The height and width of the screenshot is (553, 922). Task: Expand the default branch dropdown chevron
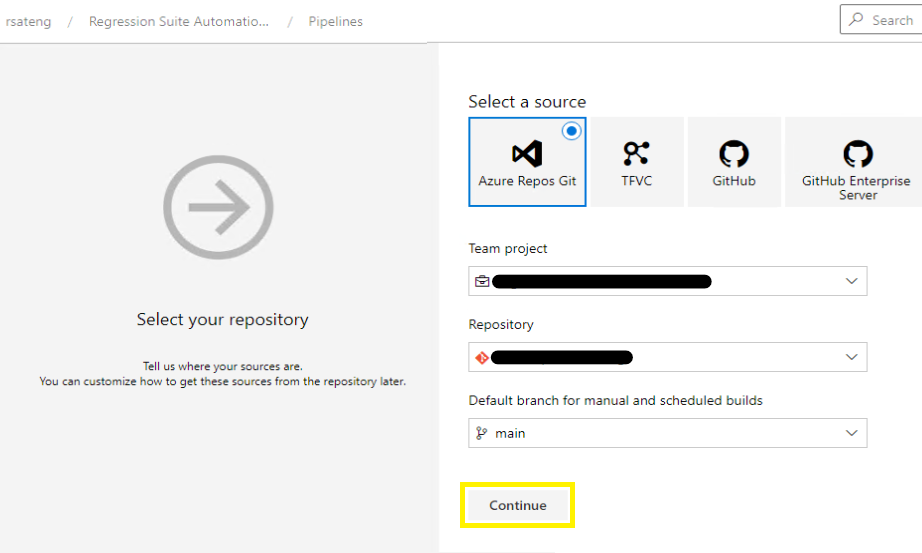(x=851, y=433)
